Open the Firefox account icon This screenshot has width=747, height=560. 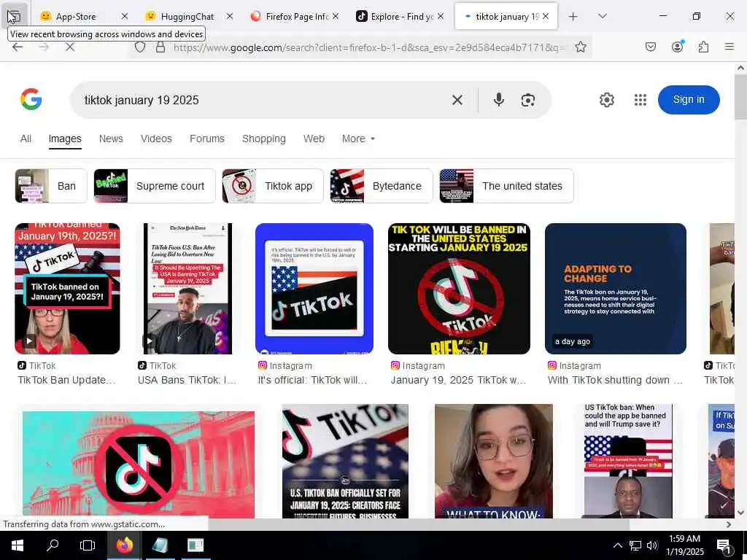pos(677,47)
